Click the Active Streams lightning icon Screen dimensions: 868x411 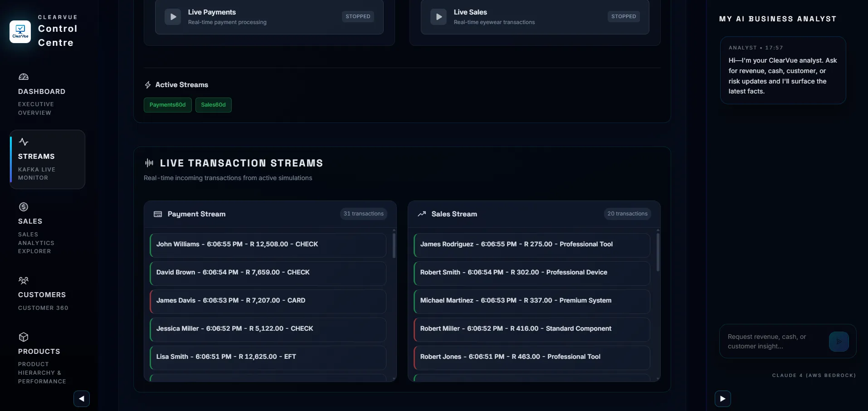148,85
